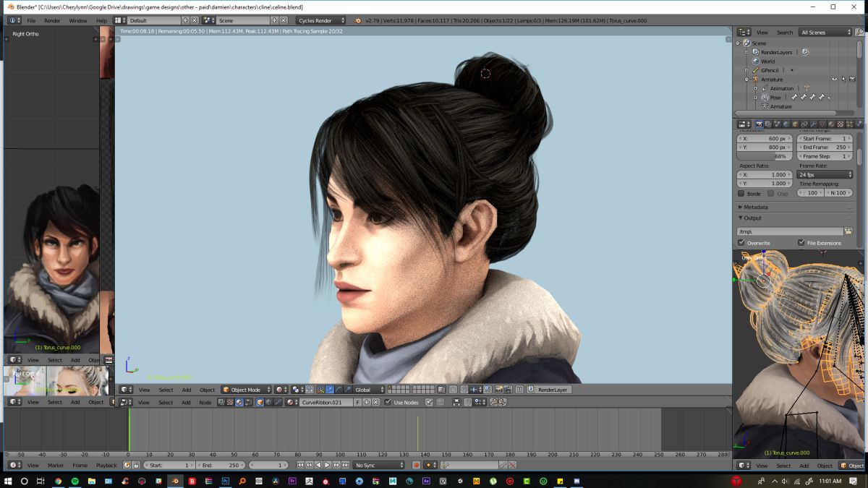The width and height of the screenshot is (868, 488).
Task: Click the World properties tab icon
Action: [x=786, y=124]
